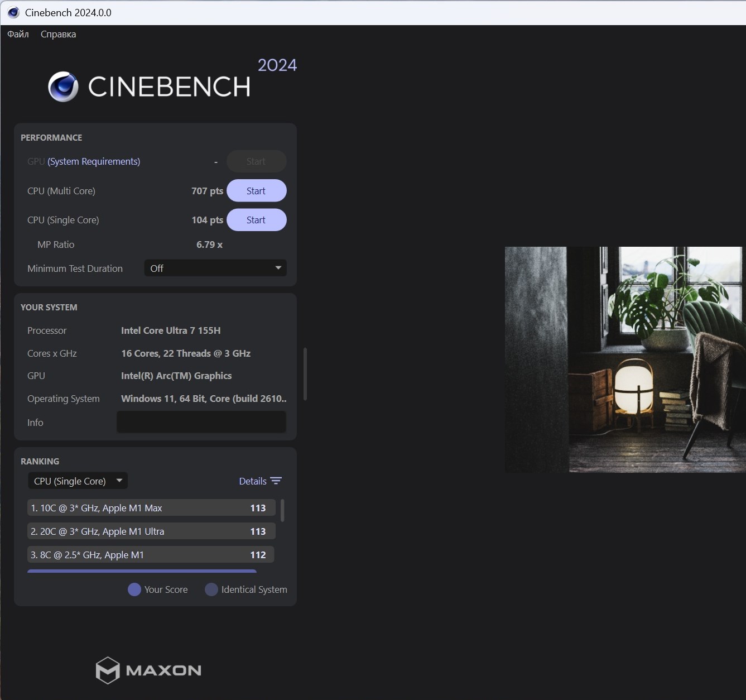
Task: Select the Apple M1 Ultra ranking entry
Action: click(x=151, y=531)
